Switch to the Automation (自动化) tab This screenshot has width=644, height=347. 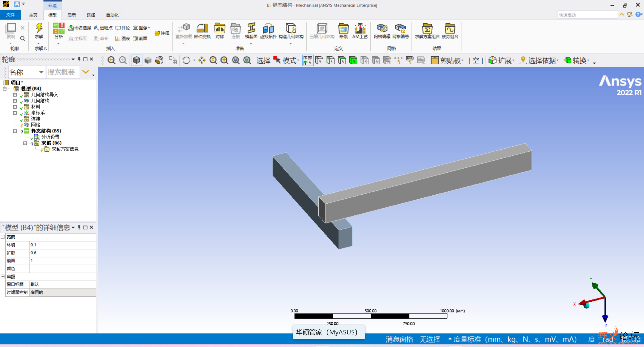point(112,15)
